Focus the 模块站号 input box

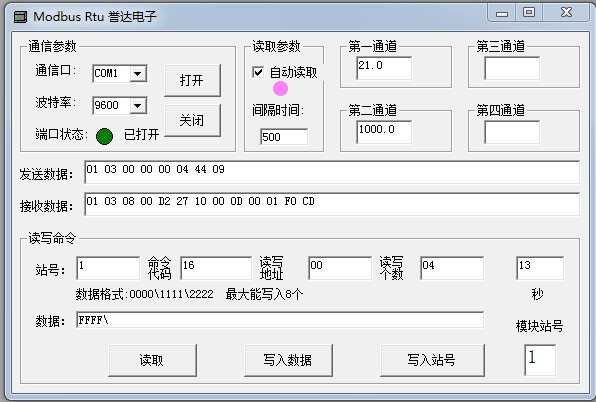coord(540,360)
